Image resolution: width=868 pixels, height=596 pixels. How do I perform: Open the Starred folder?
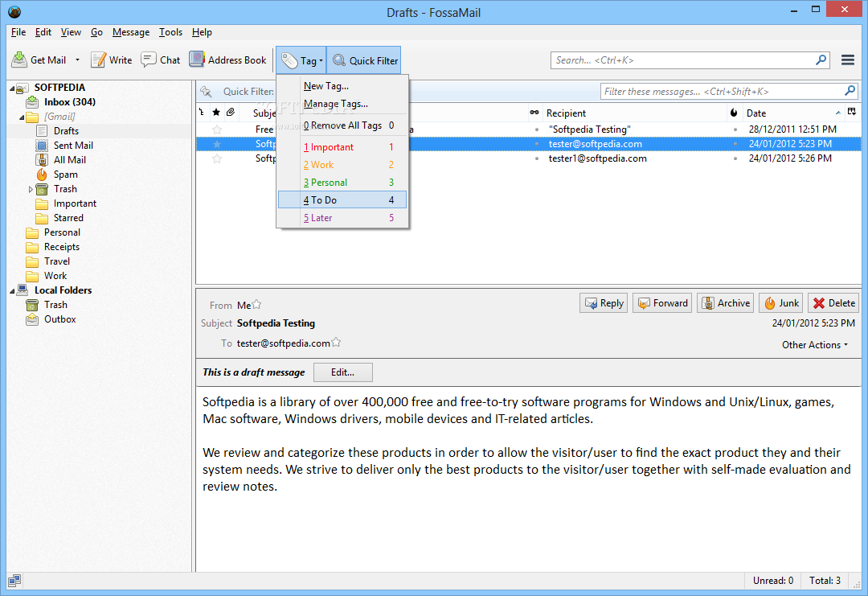tap(68, 218)
